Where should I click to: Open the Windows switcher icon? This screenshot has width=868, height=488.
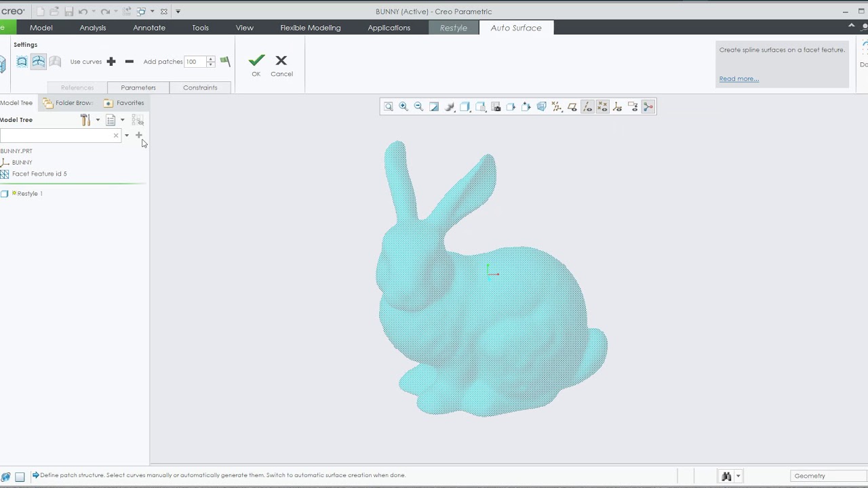pos(141,12)
